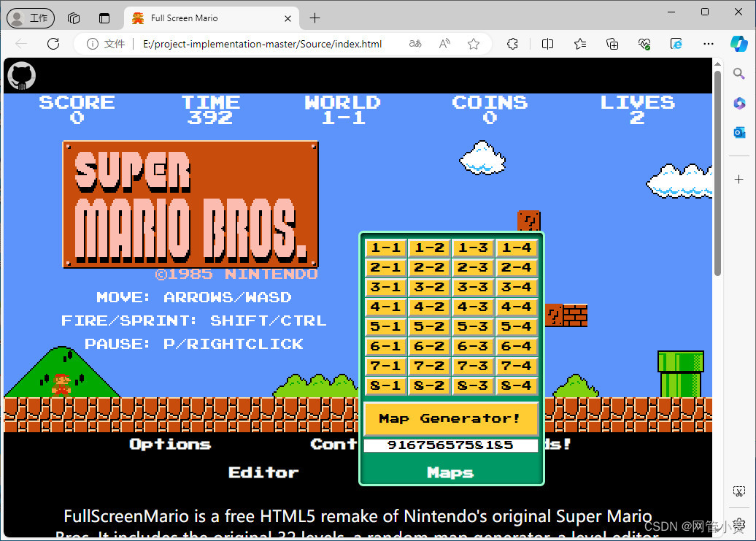Click the browser back arrow
Screen dimensions: 756x541
pyautogui.click(x=21, y=44)
